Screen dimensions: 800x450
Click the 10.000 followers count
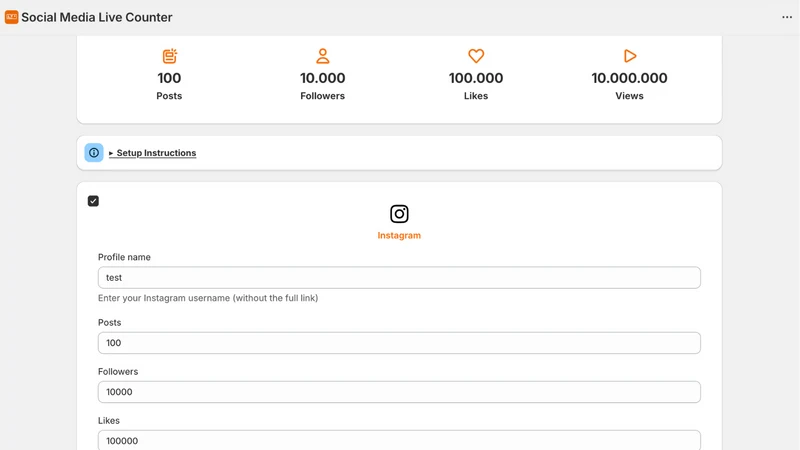click(x=322, y=78)
